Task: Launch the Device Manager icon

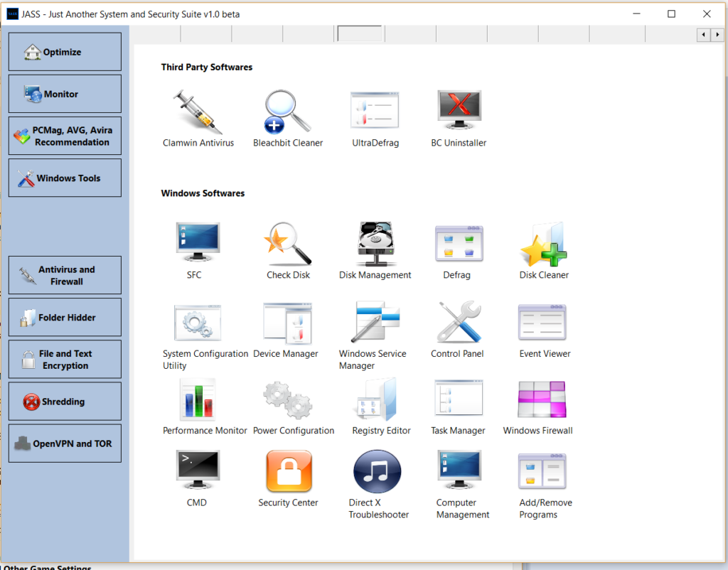Action: 287,323
